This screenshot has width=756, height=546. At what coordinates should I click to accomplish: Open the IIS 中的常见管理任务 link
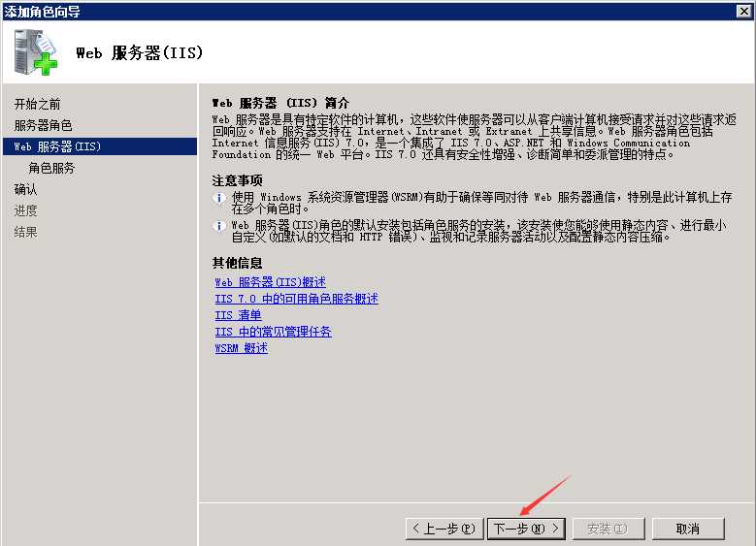[273, 332]
